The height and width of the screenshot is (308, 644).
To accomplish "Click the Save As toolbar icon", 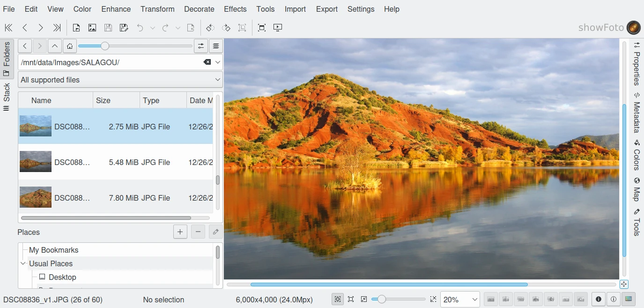I will [x=124, y=28].
